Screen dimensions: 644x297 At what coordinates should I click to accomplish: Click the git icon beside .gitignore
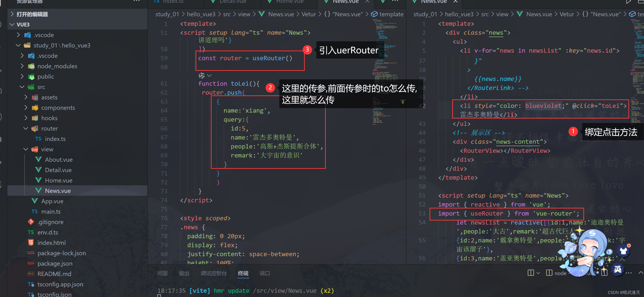point(31,222)
